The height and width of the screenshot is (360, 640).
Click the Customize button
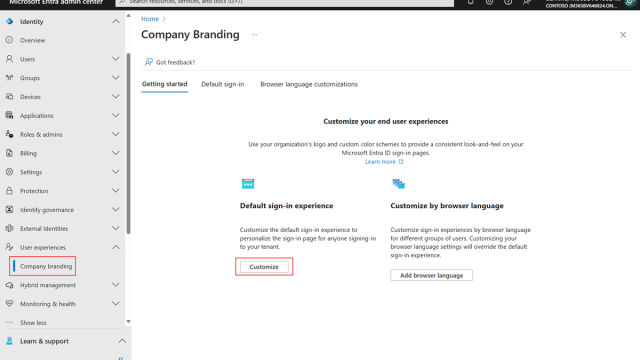click(x=264, y=267)
